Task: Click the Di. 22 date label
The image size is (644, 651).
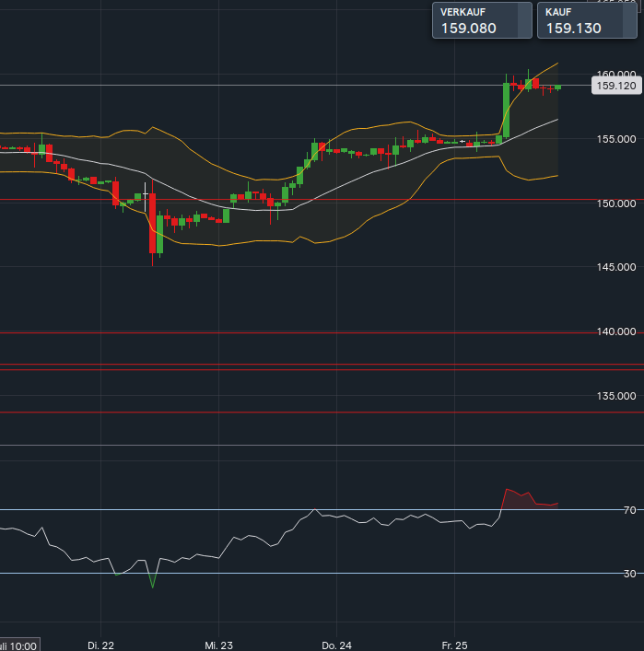Action: coord(100,645)
